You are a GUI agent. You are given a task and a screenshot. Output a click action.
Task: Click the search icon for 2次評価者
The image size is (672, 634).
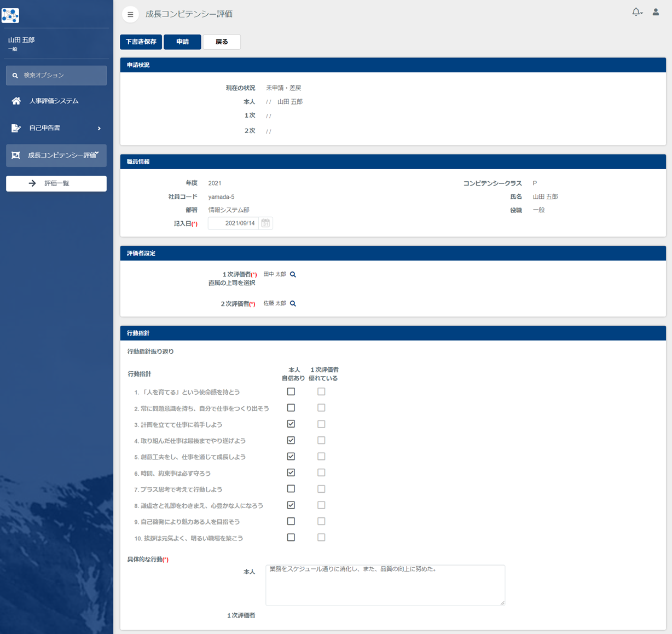(x=293, y=303)
